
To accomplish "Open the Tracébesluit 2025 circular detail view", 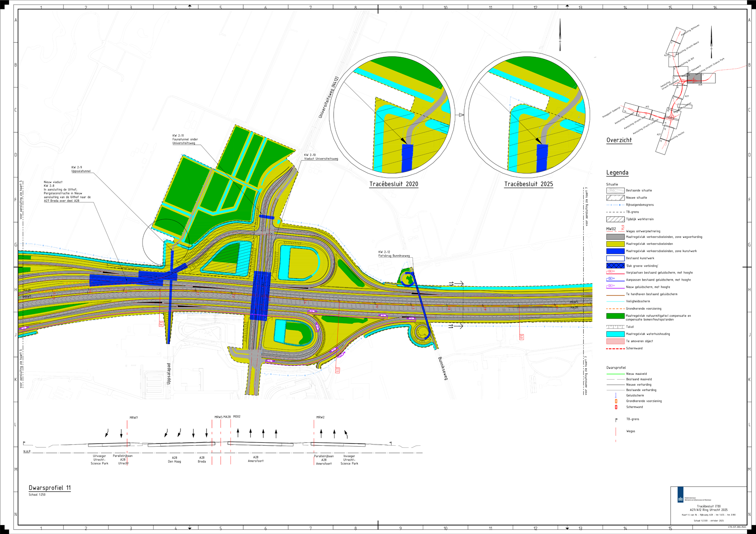I will 527,114.
